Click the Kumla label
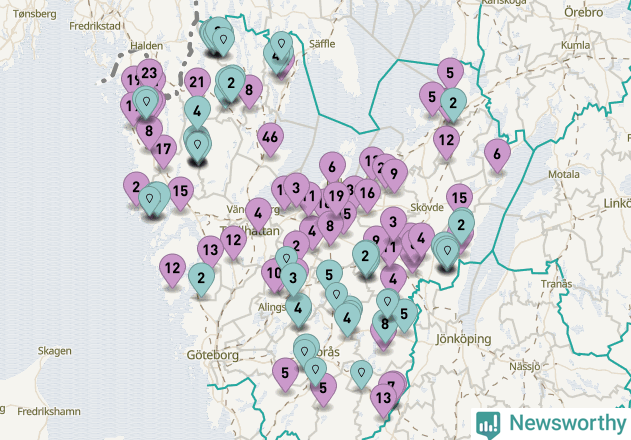The width and height of the screenshot is (631, 440). [x=575, y=45]
